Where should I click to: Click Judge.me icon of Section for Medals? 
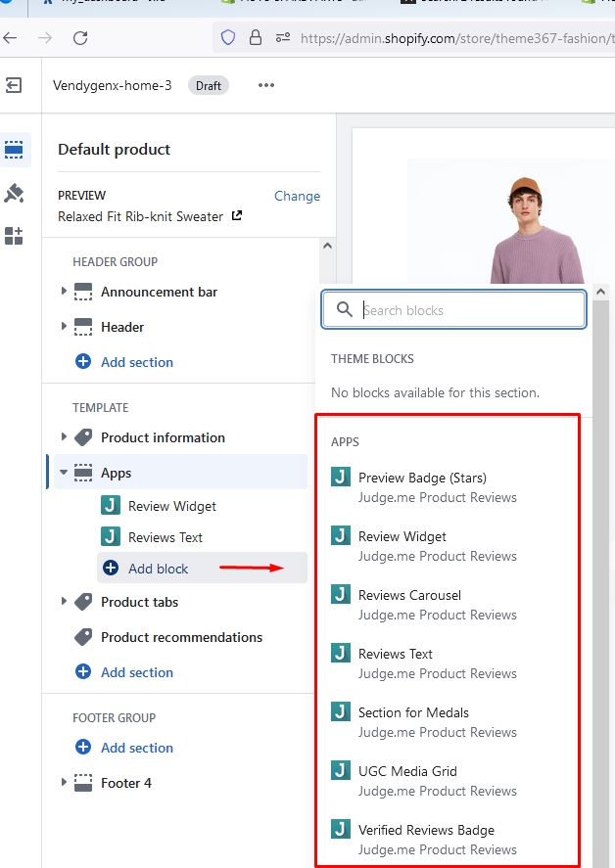[x=341, y=711]
